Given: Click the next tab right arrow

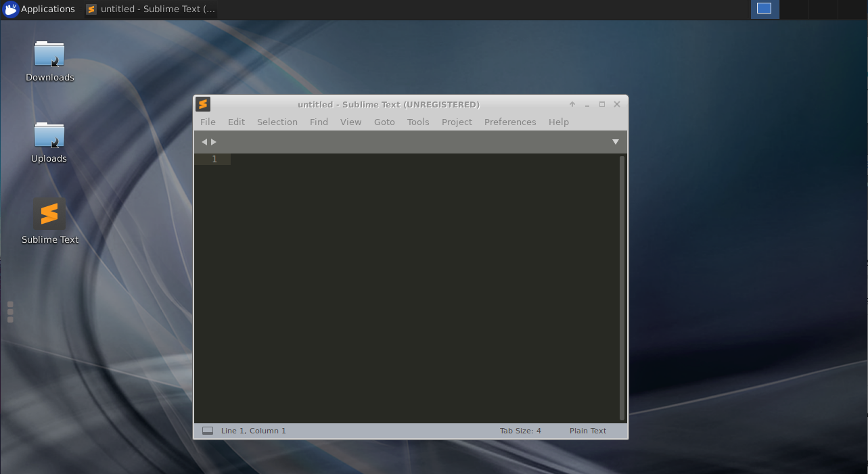Looking at the screenshot, I should coord(214,142).
